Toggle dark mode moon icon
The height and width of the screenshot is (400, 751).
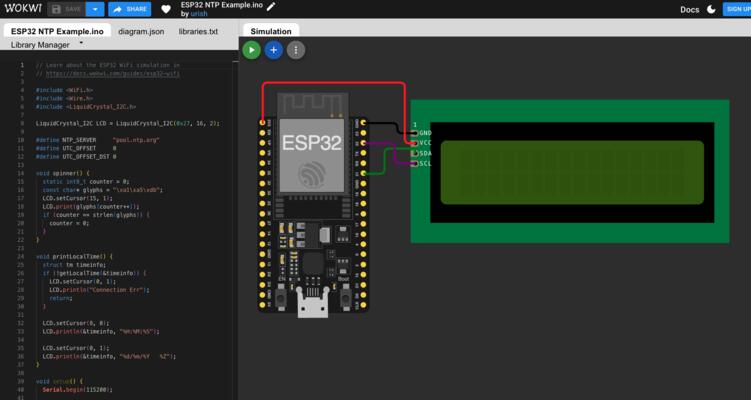(x=711, y=10)
